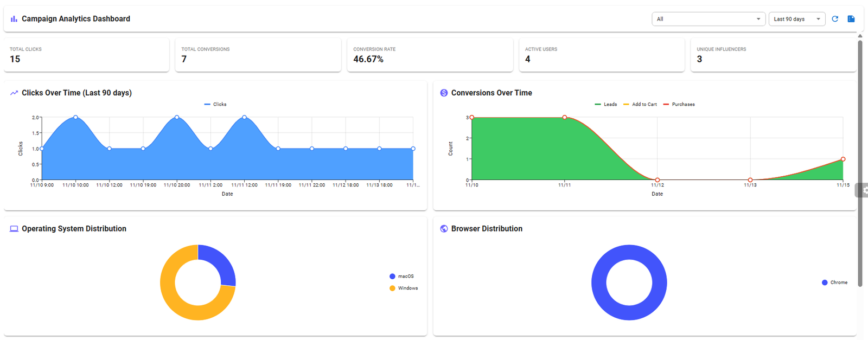Open the settings gear tab at right edge
The image size is (868, 340).
coord(863,190)
